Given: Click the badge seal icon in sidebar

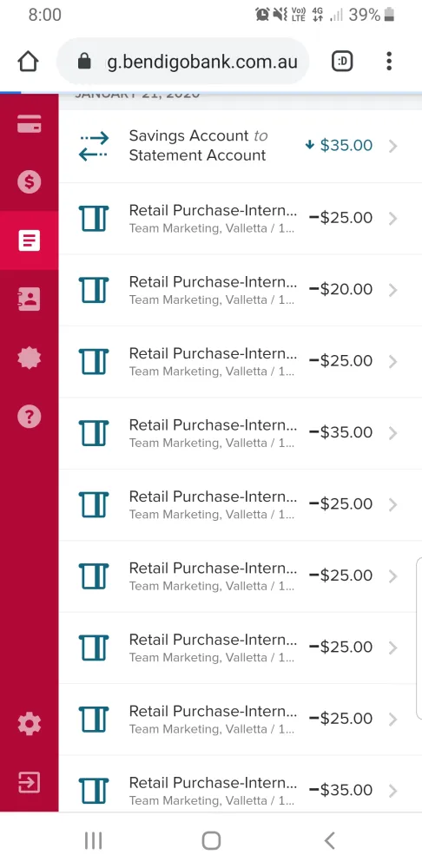Looking at the screenshot, I should click(29, 358).
